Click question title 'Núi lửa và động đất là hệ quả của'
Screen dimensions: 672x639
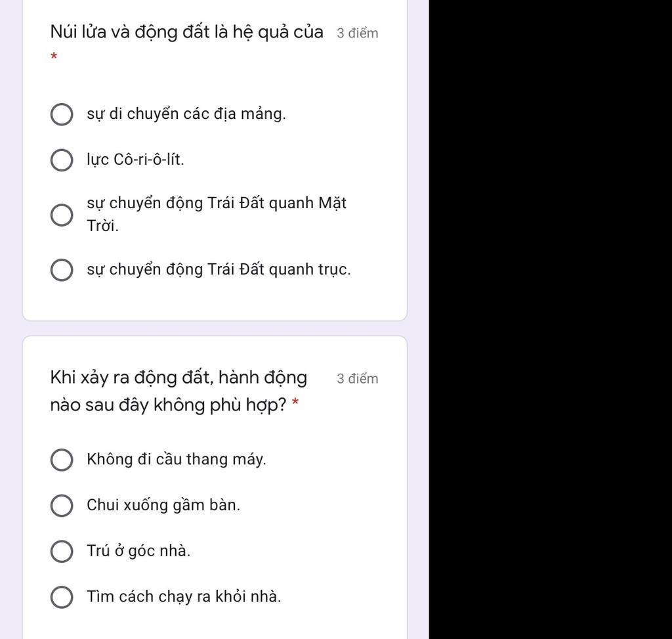[x=186, y=32]
